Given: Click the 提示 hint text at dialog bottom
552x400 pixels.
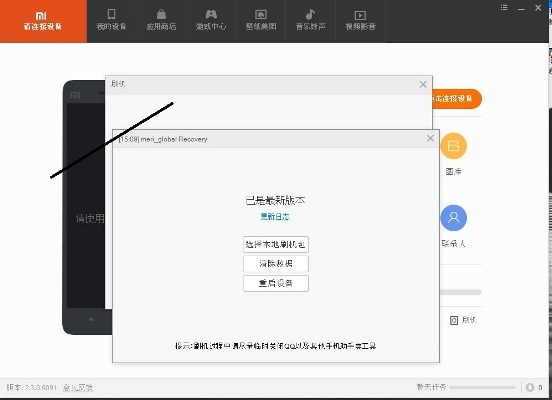Looking at the screenshot, I should pos(275,346).
